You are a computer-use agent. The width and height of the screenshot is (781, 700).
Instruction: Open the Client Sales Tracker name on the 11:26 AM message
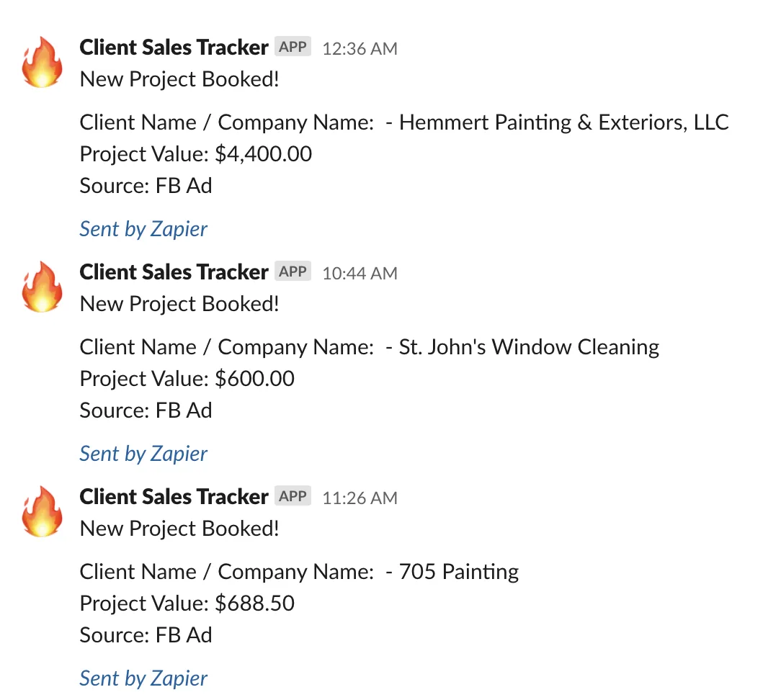pos(174,496)
